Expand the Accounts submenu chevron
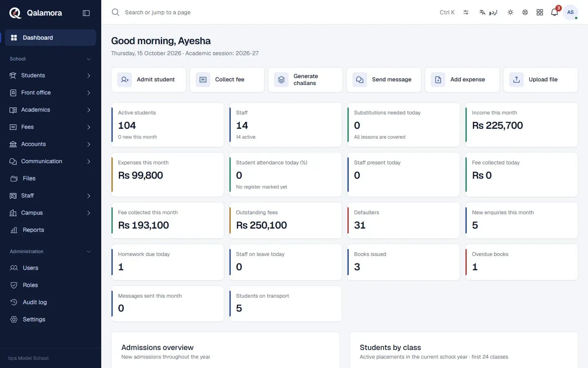Image resolution: width=588 pixels, height=368 pixels. [x=89, y=144]
